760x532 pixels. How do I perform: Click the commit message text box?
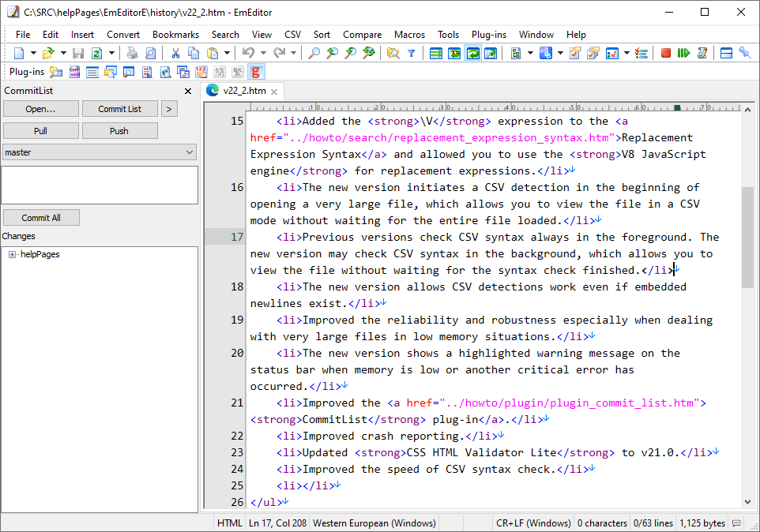(x=100, y=185)
